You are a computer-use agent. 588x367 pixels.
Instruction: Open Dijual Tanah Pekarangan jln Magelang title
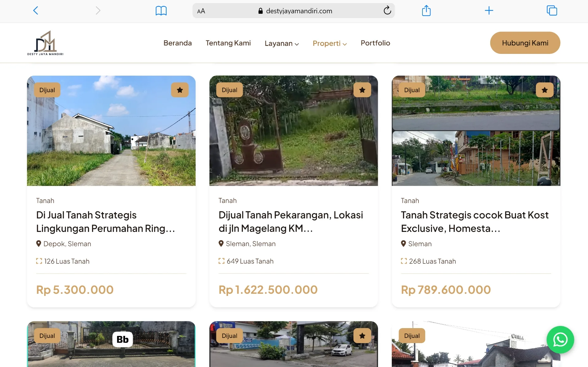point(291,222)
